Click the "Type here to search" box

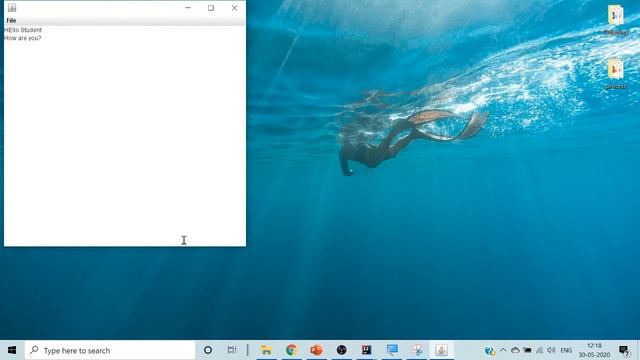point(110,350)
